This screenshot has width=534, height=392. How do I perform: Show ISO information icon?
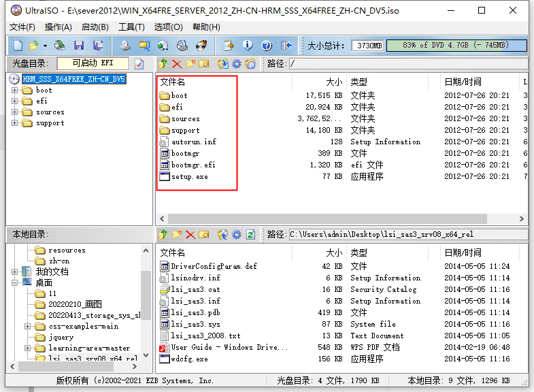pos(248,46)
